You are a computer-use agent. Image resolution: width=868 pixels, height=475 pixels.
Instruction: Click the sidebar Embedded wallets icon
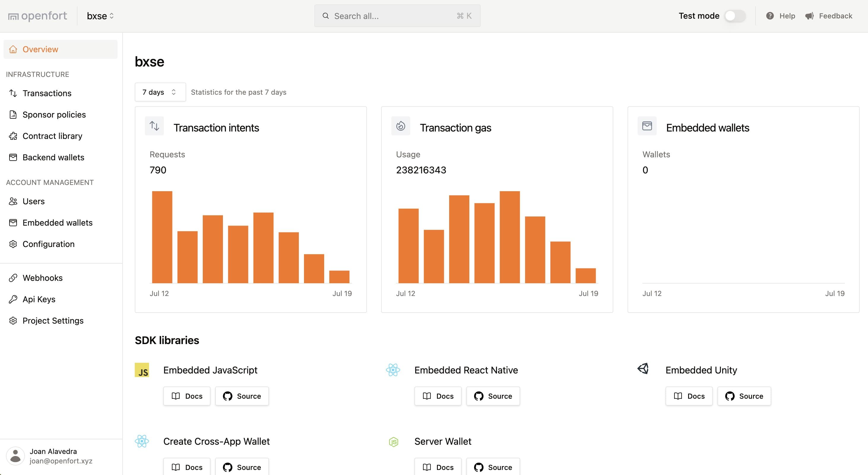[13, 223]
